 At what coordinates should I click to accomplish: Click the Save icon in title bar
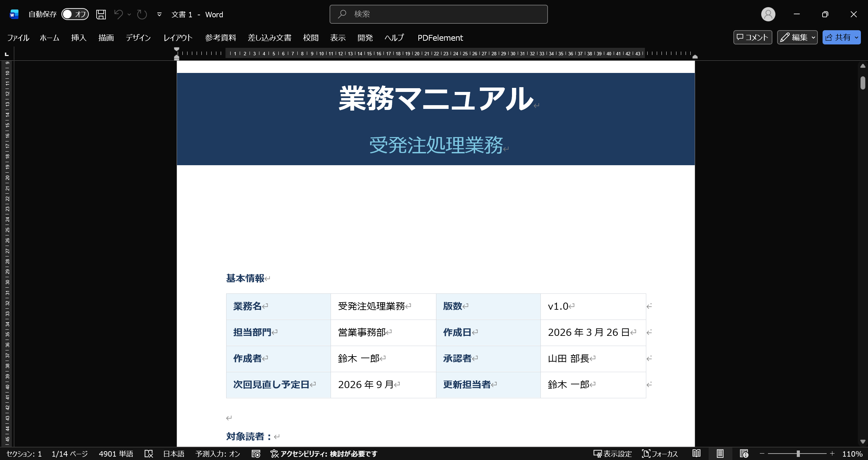[x=101, y=14]
